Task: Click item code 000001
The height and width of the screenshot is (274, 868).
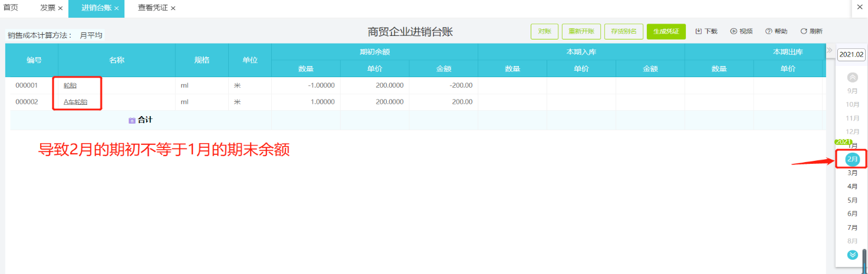Action: [27, 85]
